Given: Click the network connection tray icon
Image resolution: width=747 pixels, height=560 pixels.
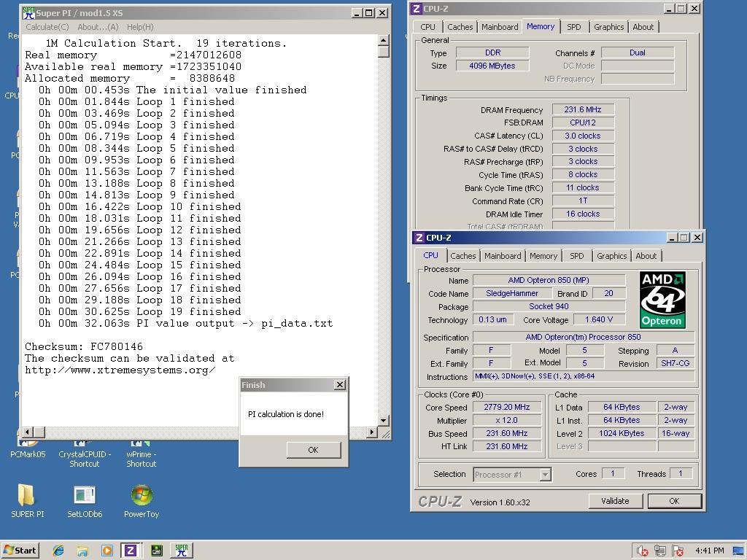Looking at the screenshot, I should pyautogui.click(x=659, y=551).
